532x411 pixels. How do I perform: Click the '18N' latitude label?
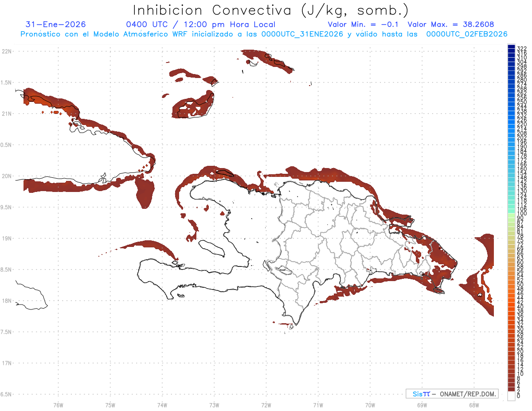[x=7, y=301]
